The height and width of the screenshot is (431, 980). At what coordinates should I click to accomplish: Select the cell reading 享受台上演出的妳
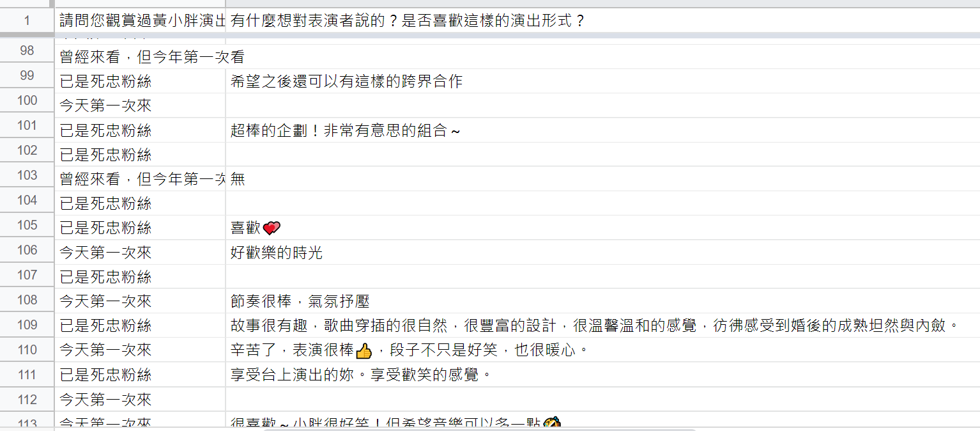(602, 375)
